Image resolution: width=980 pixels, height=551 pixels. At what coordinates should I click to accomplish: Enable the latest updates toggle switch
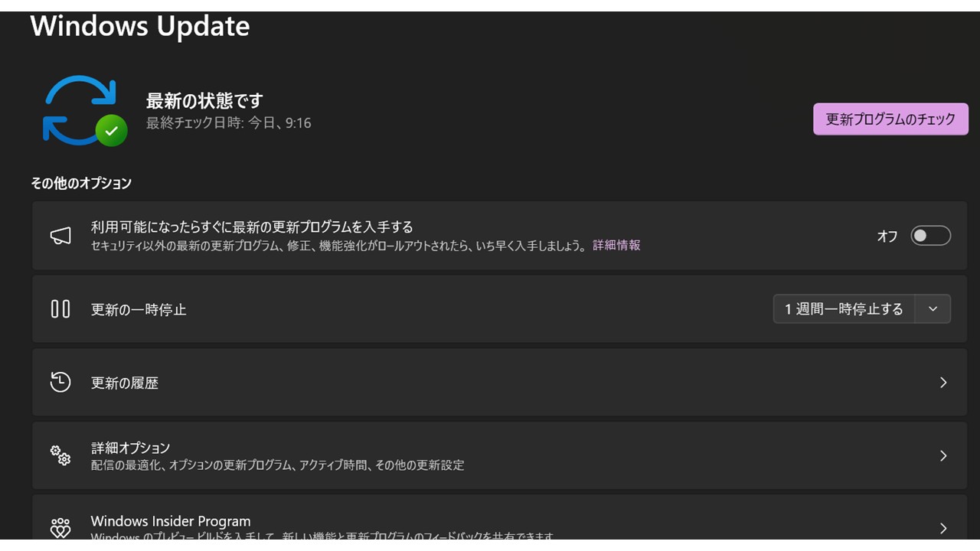(929, 236)
